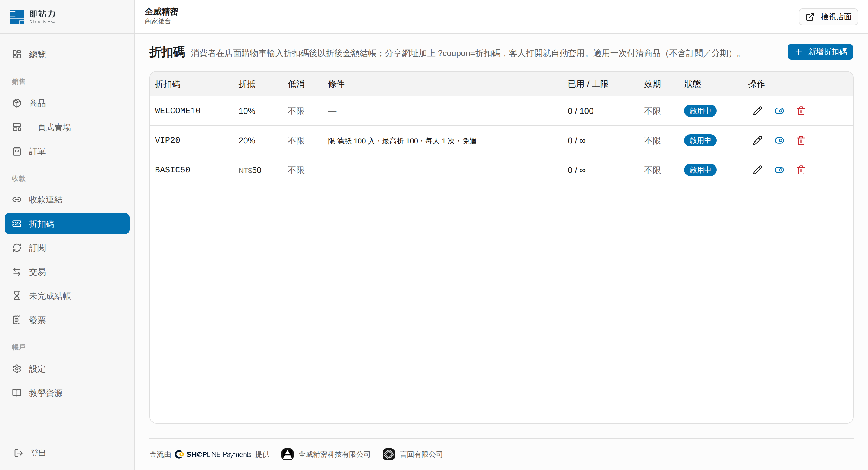Click the NT$50 discount value
This screenshot has height=470, width=868.
pyautogui.click(x=250, y=170)
